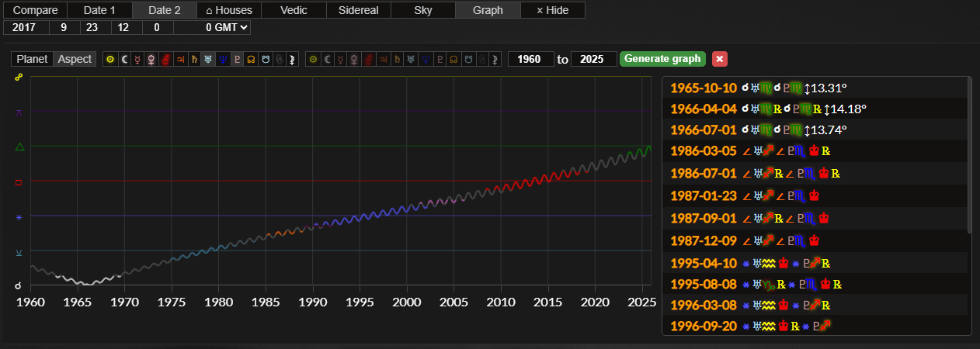Switch graph mode to Planet
This screenshot has width=980, height=349.
tap(33, 59)
